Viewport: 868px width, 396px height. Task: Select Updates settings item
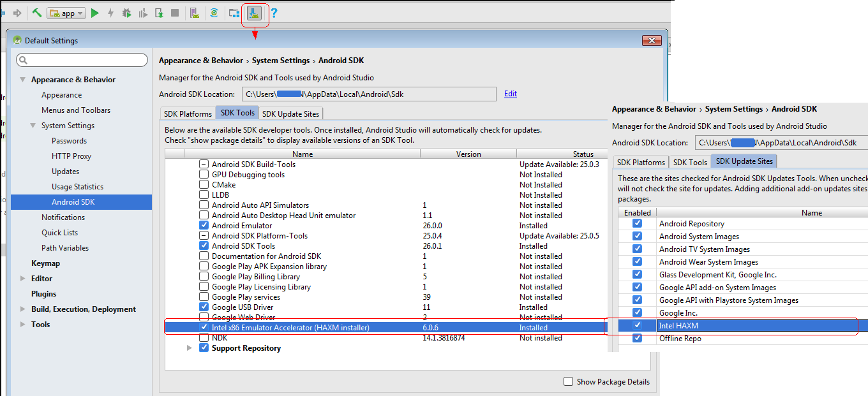pyautogui.click(x=65, y=172)
